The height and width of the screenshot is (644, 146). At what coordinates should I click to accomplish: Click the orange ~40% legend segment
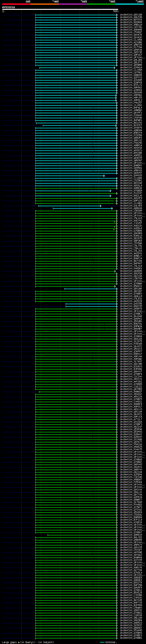tap(45, 4)
